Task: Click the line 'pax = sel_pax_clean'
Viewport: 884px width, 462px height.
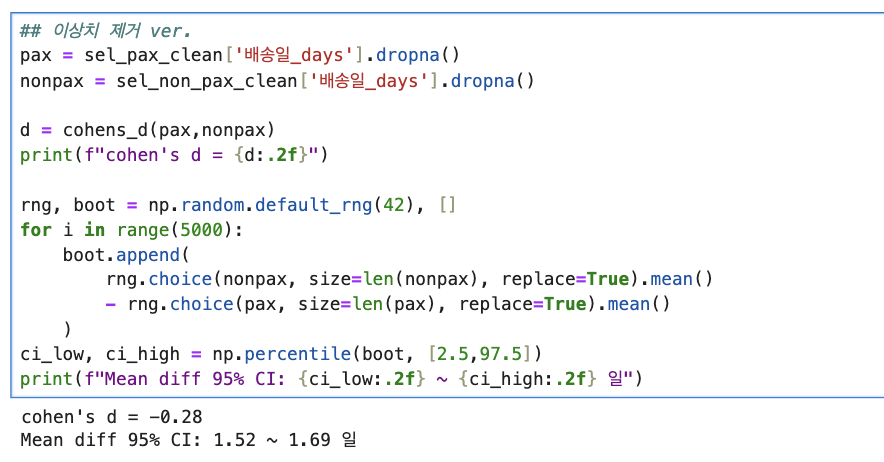Action: point(240,55)
